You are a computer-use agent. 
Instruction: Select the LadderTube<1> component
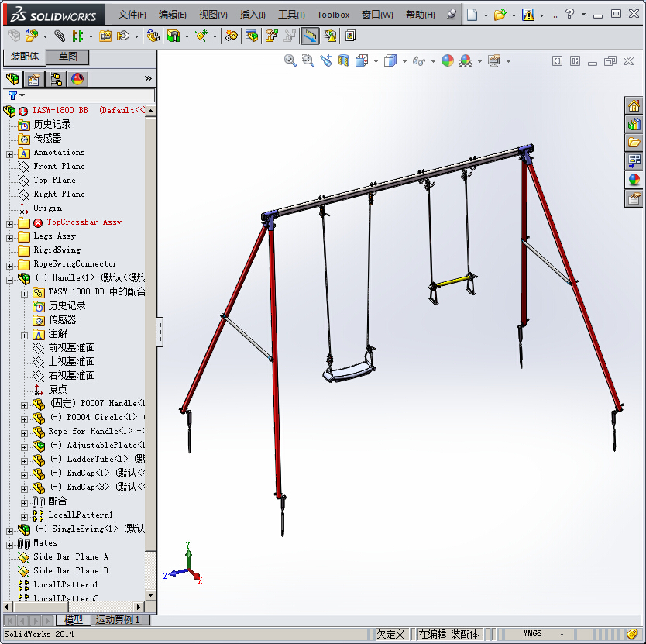[98, 459]
